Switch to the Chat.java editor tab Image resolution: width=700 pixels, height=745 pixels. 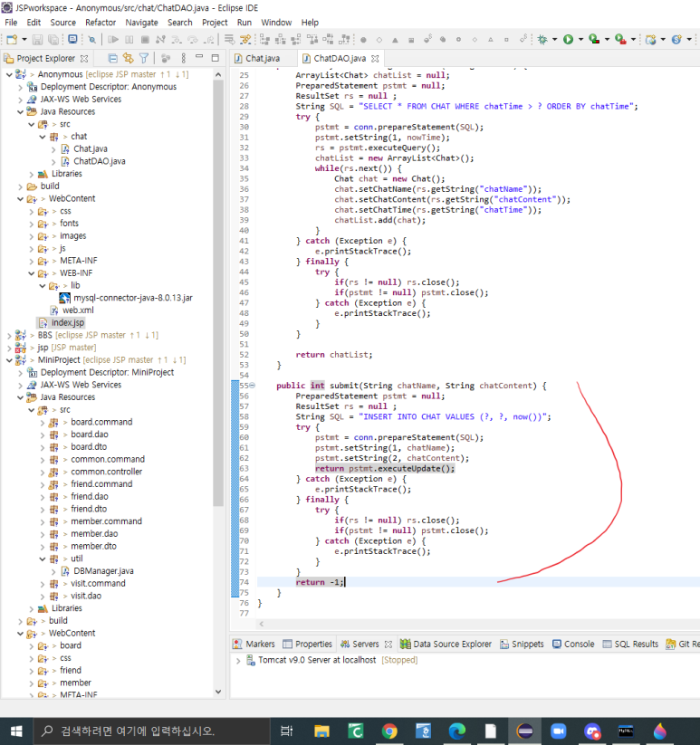point(263,59)
